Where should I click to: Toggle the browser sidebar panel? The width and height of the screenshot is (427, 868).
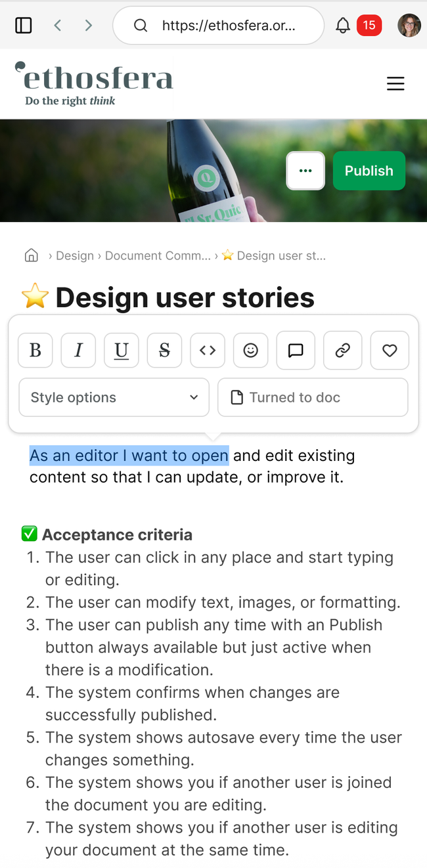click(x=24, y=26)
